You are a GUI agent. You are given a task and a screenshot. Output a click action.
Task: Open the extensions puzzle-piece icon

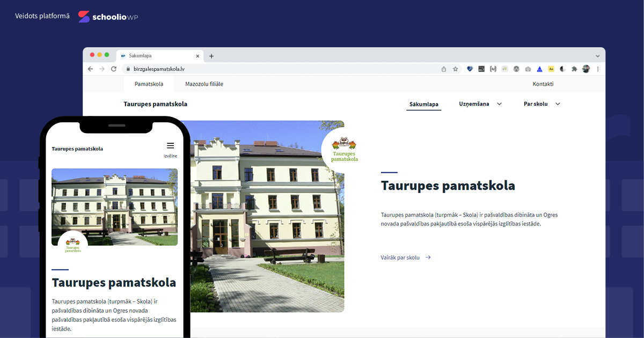click(574, 69)
